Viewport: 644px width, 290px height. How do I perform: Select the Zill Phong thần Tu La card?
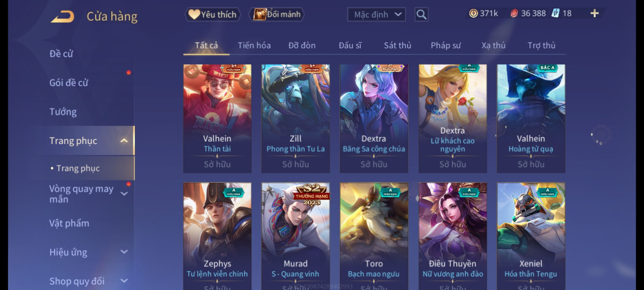[x=296, y=118]
